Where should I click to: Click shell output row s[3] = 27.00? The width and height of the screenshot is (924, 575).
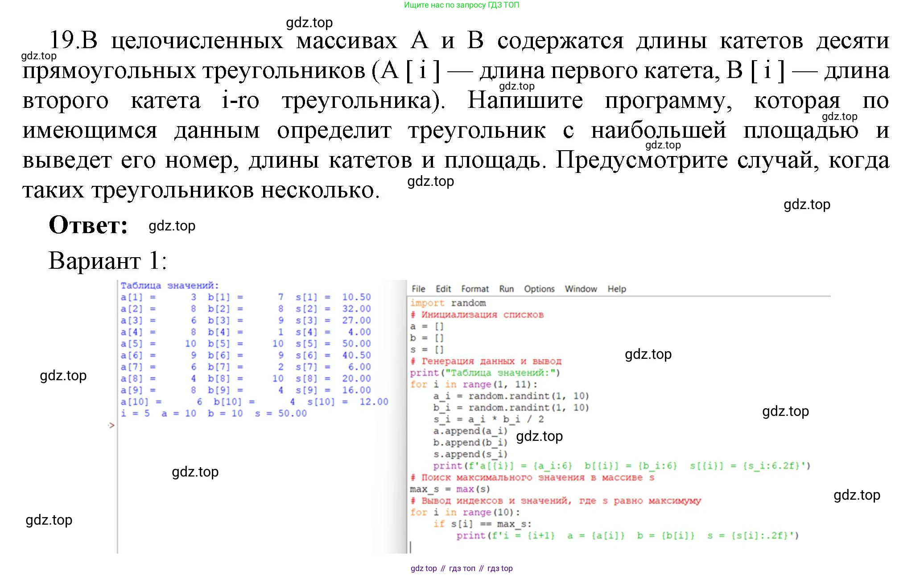[245, 320]
